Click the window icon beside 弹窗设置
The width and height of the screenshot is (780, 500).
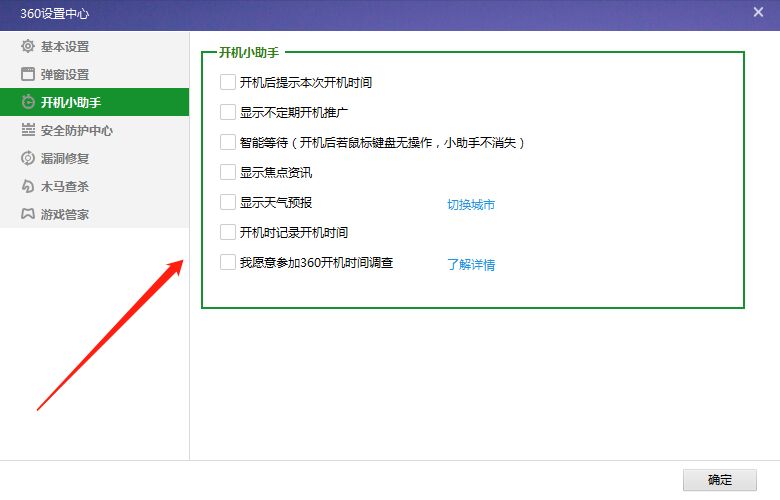(x=28, y=74)
